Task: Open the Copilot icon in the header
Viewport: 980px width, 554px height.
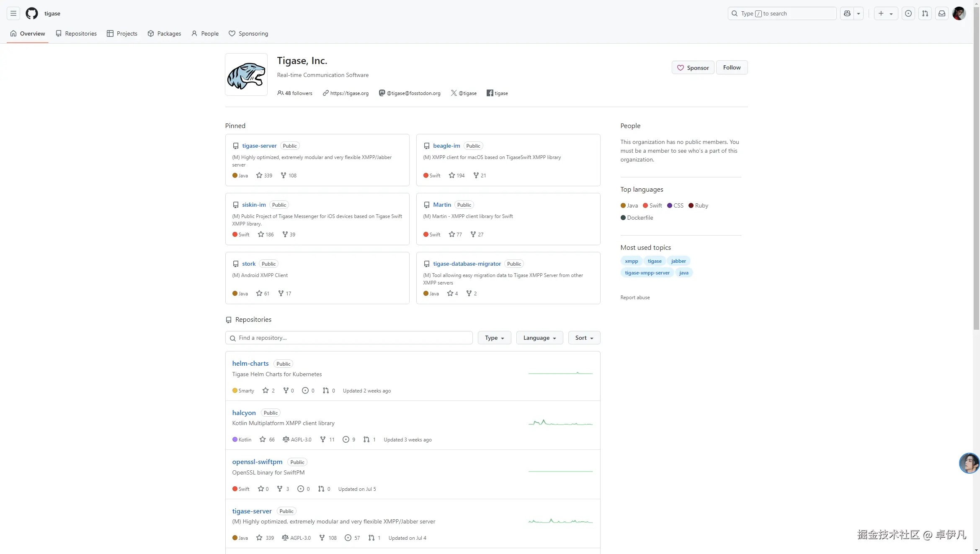Action: 847,13
